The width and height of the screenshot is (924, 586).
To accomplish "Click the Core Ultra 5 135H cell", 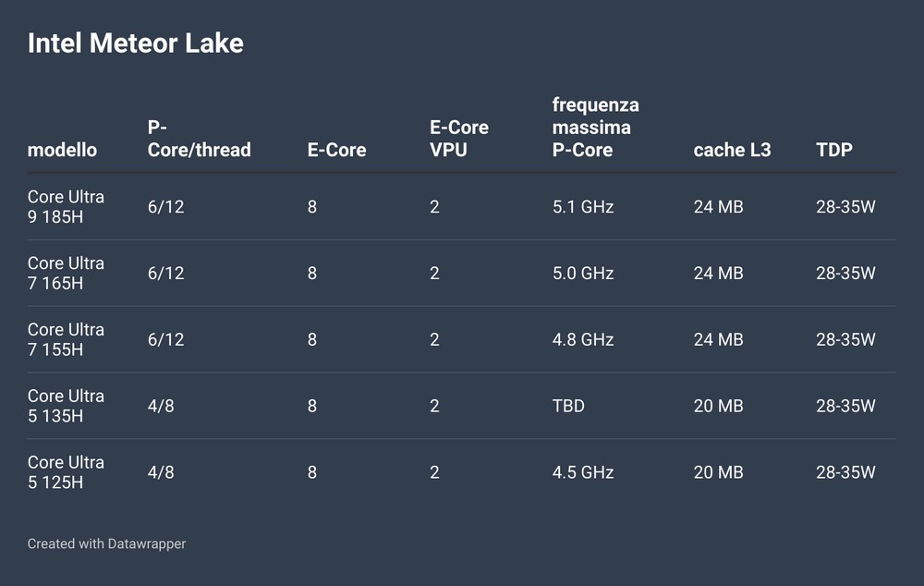I will pos(66,406).
